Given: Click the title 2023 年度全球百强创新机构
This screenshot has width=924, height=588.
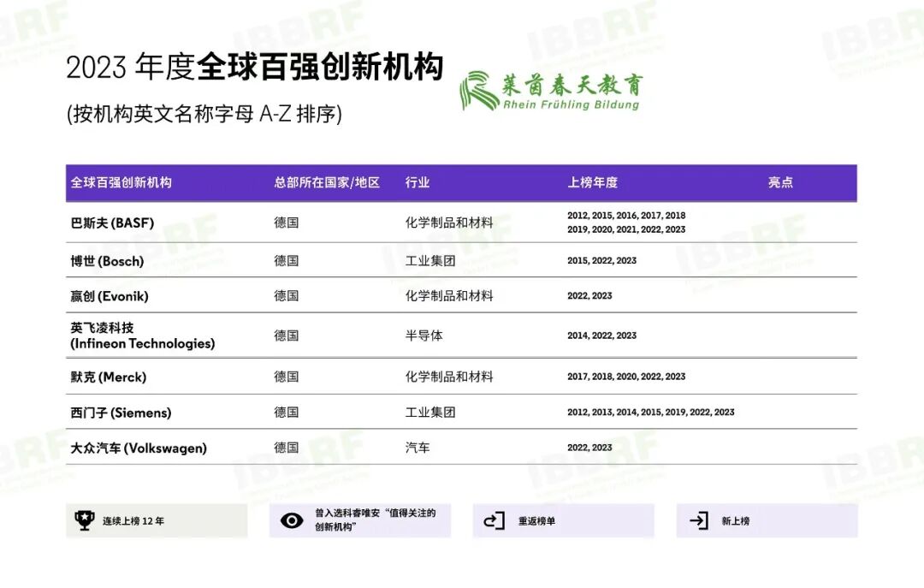Looking at the screenshot, I should [254, 67].
